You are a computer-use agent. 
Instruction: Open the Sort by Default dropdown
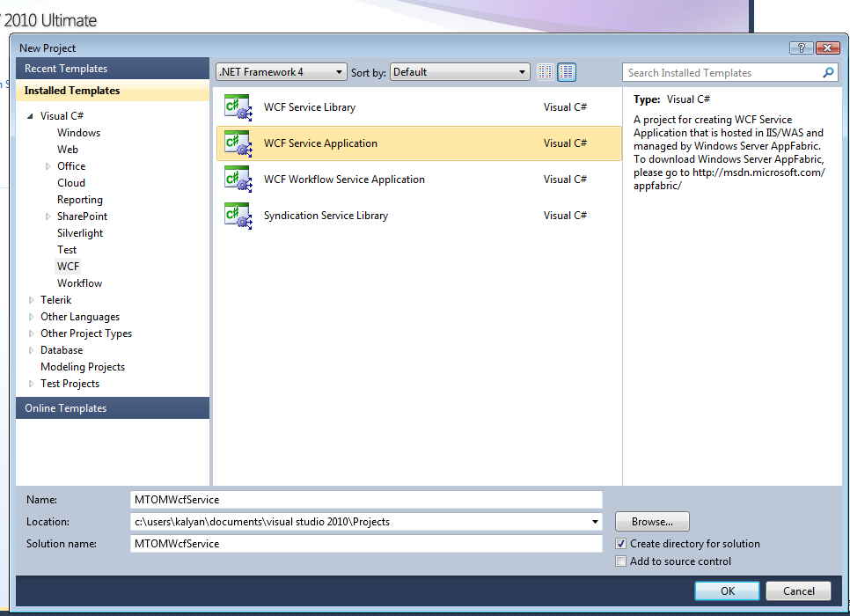(x=459, y=72)
